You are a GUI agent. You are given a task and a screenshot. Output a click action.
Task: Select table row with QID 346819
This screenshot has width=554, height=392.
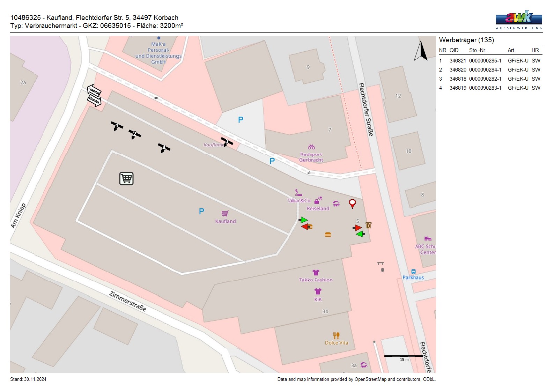pos(490,88)
